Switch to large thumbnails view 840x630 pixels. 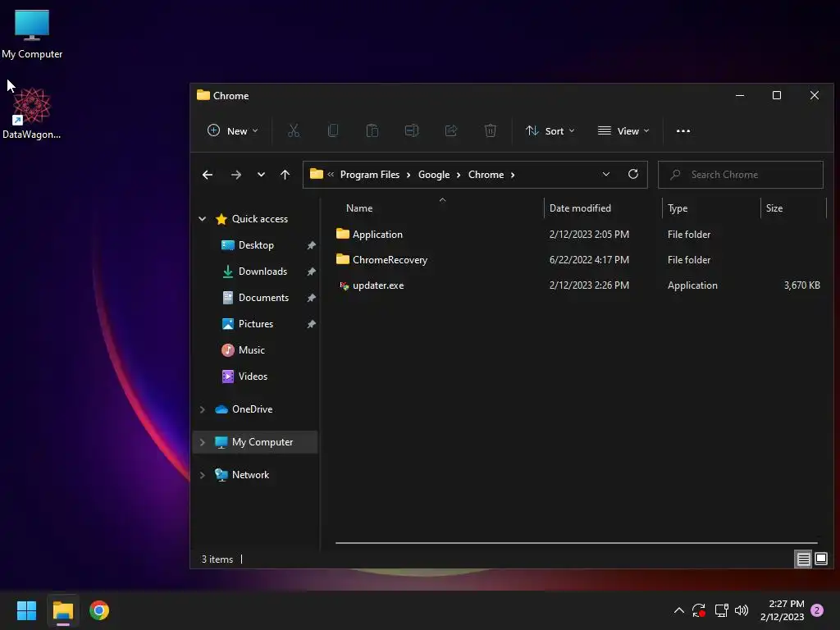(x=821, y=559)
